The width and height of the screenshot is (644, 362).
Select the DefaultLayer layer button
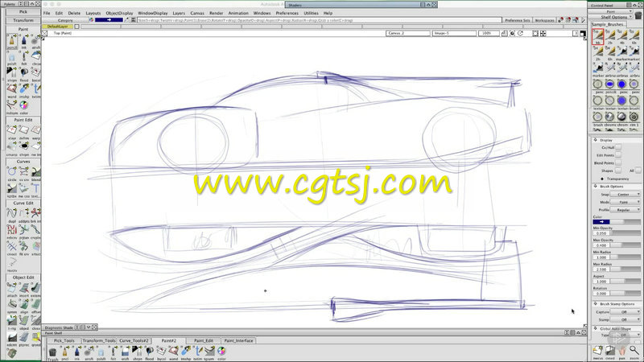coord(57,27)
